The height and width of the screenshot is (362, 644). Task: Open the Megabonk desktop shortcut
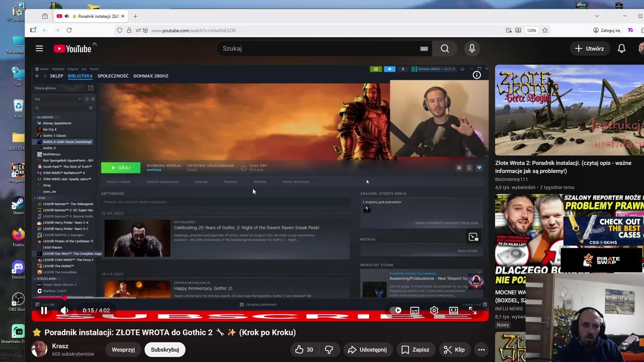tap(18, 173)
